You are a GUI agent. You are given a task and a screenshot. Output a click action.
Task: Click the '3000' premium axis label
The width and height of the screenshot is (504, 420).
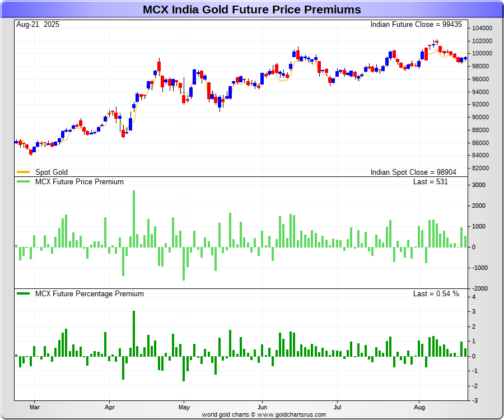pyautogui.click(x=479, y=185)
